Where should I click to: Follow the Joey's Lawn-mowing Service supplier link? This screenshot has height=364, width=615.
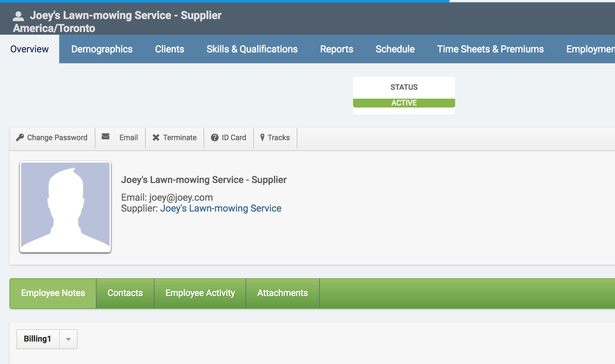coord(220,208)
